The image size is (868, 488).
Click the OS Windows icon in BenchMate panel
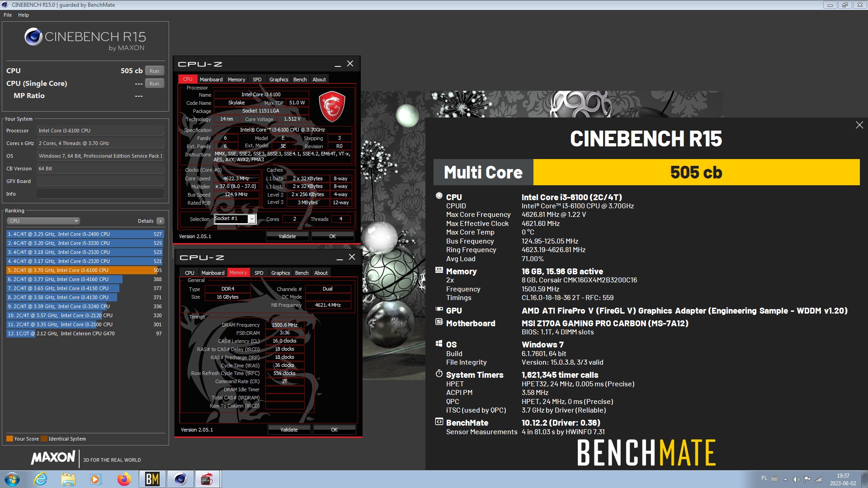pyautogui.click(x=439, y=343)
